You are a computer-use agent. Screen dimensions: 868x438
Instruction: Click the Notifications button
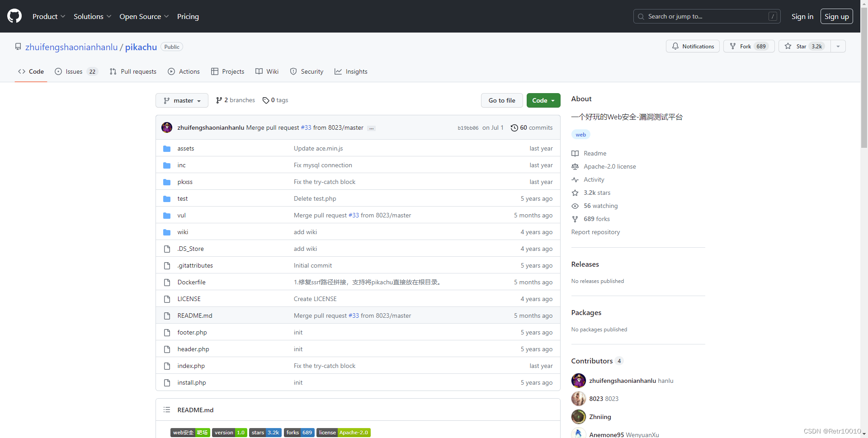click(x=693, y=46)
